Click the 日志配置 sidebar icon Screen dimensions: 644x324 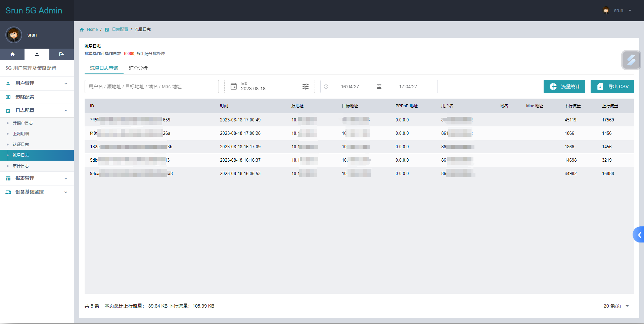tap(8, 110)
